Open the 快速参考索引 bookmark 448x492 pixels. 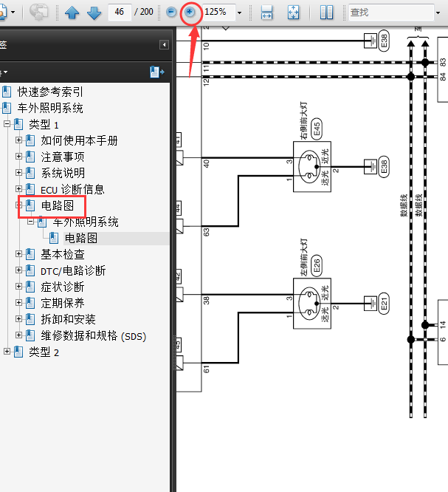pyautogui.click(x=50, y=92)
